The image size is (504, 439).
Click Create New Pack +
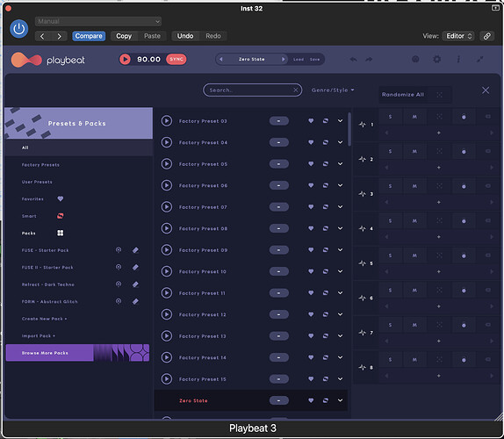pyautogui.click(x=45, y=319)
